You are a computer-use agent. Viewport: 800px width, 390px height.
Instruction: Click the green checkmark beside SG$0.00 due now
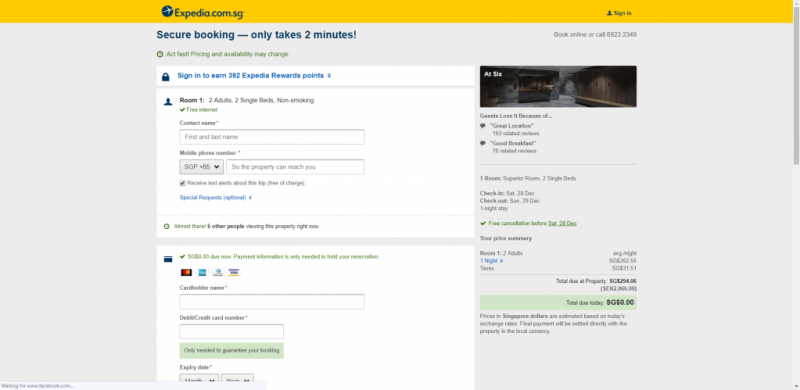coord(182,257)
